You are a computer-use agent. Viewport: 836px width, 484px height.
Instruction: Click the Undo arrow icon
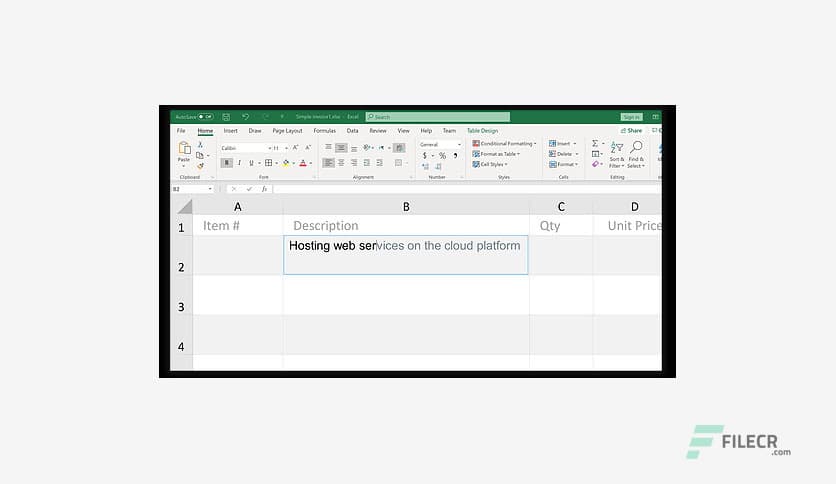click(x=245, y=117)
